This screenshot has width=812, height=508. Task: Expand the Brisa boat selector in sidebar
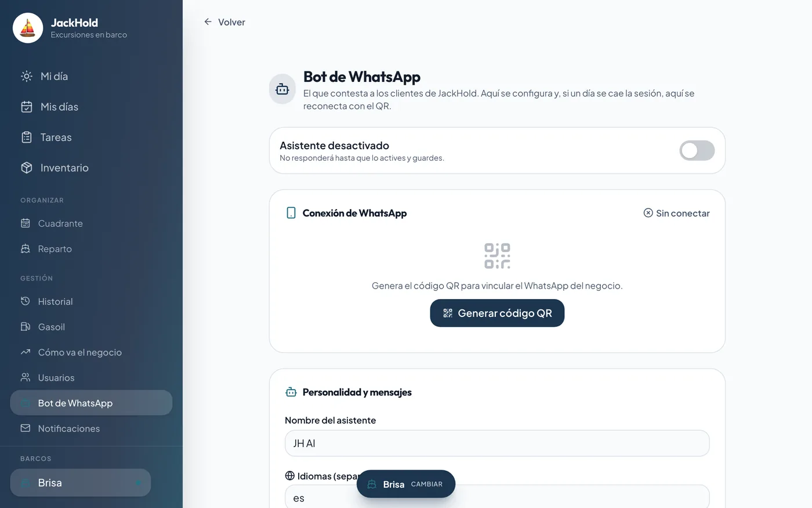click(81, 482)
